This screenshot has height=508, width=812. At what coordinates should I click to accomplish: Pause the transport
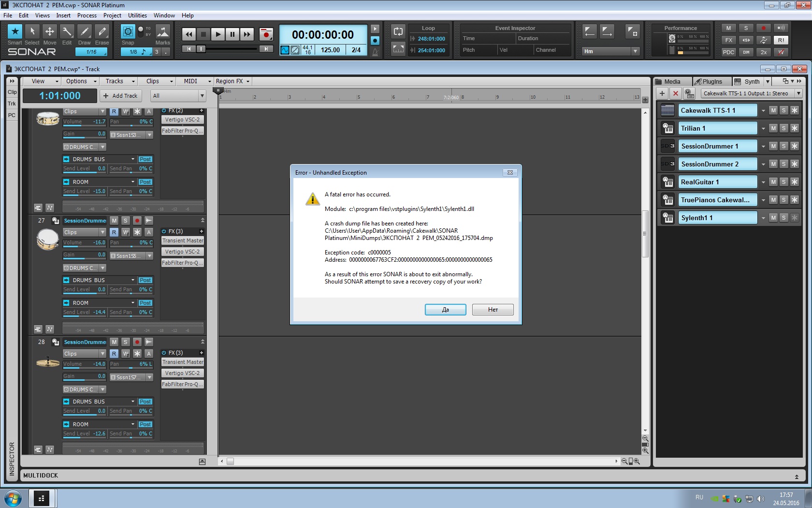[x=232, y=34]
